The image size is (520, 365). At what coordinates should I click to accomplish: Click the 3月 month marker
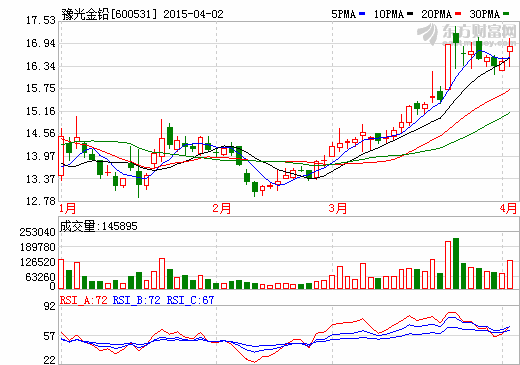(337, 209)
